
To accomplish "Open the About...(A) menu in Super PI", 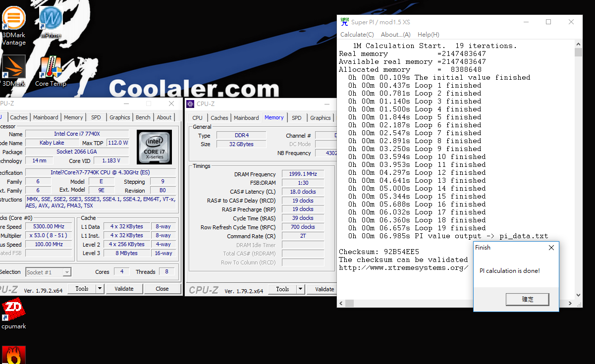I will coord(395,35).
